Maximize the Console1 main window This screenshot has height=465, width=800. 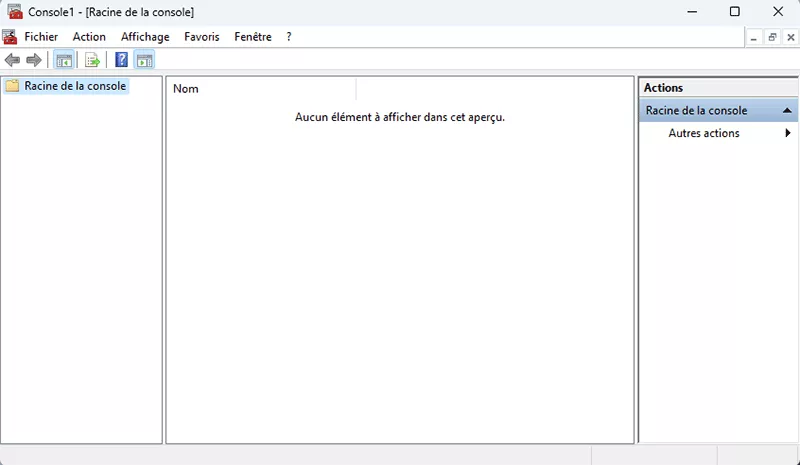(735, 11)
